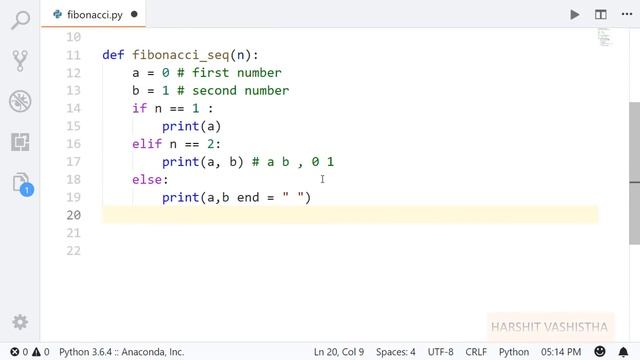Open the Source Control view
The height and width of the screenshot is (360, 640).
pos(20,60)
